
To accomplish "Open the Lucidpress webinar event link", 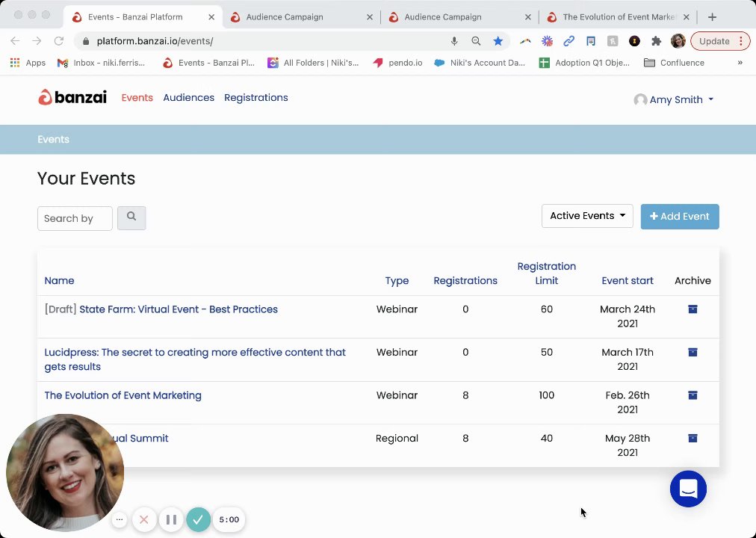I will pos(195,359).
